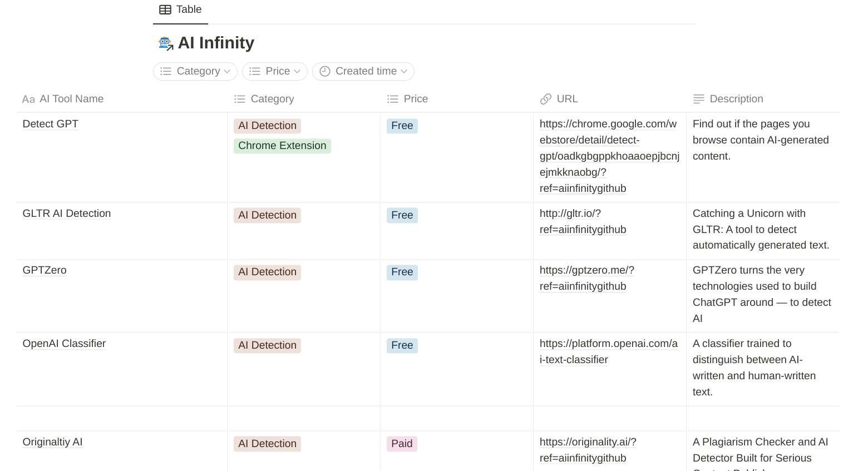Click the robot emoji page icon

tap(165, 43)
